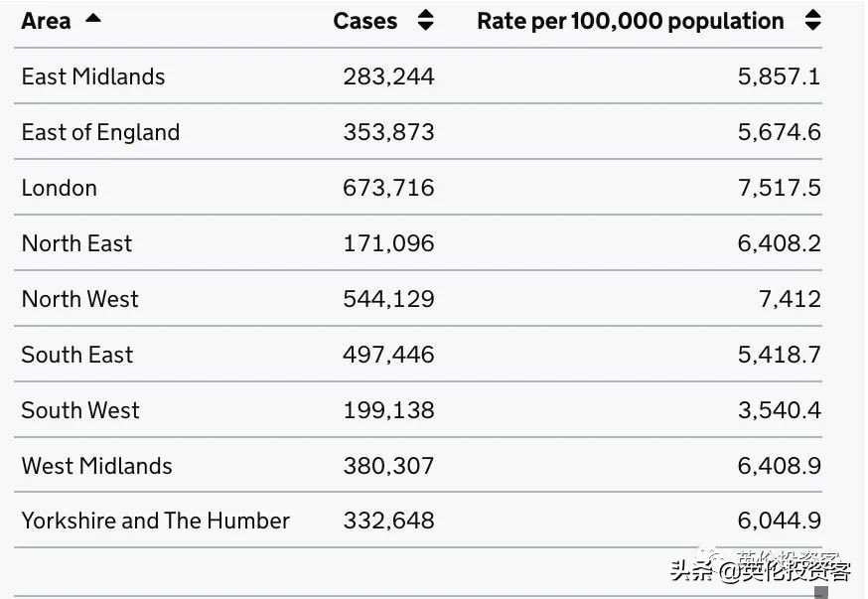The height and width of the screenshot is (599, 868).
Task: Click the Rate per 100,000 sort arrows
Action: 812,21
